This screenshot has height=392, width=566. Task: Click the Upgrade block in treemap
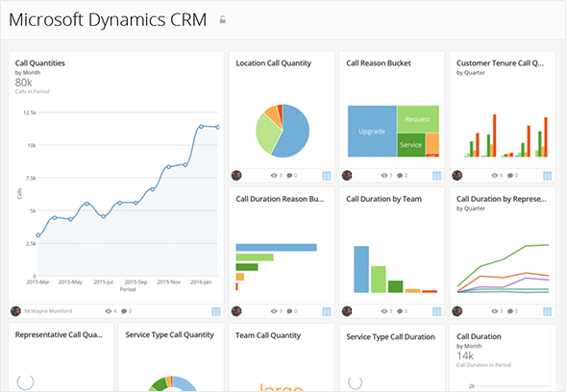click(372, 131)
